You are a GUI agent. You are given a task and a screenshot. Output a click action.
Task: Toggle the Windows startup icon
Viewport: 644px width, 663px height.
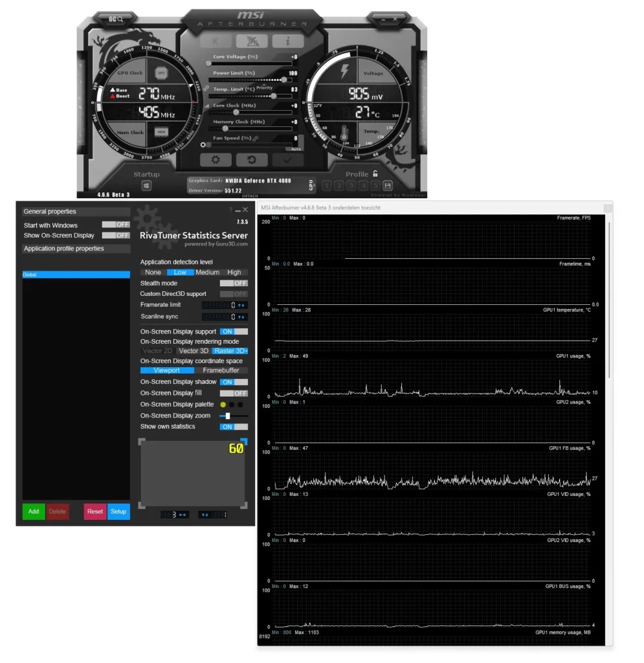click(147, 186)
